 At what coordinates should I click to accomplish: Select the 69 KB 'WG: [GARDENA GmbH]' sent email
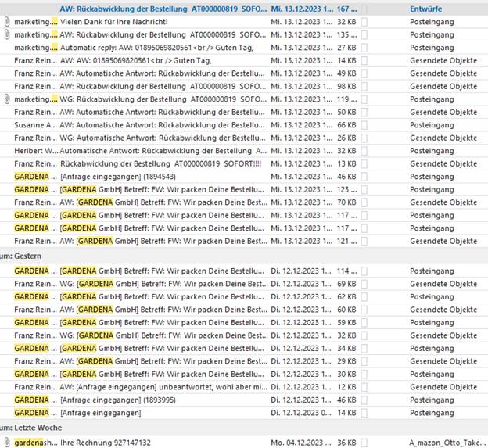pyautogui.click(x=244, y=284)
